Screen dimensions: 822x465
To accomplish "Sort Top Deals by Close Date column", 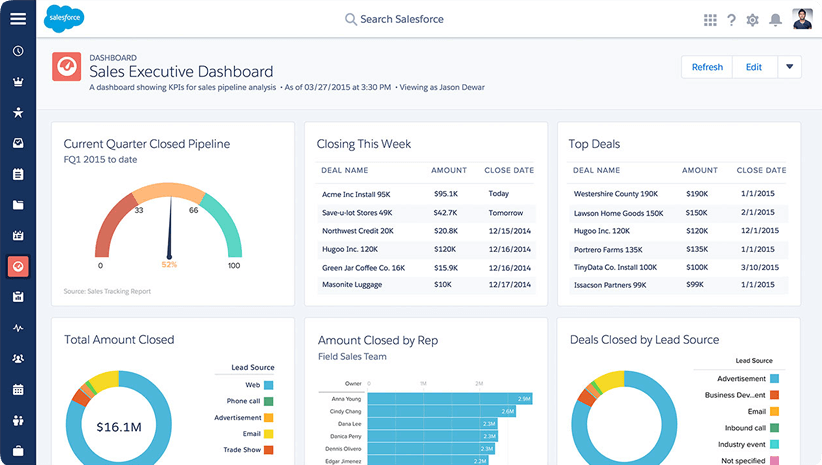I will point(761,170).
